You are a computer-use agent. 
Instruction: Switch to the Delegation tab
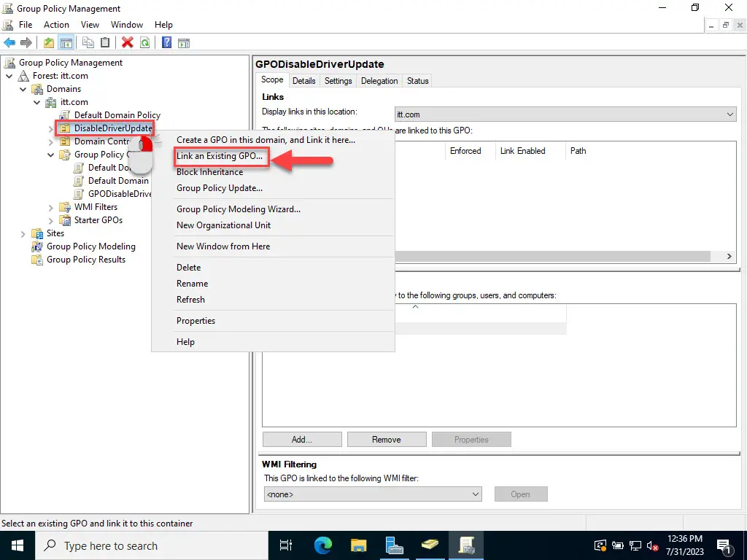click(379, 81)
